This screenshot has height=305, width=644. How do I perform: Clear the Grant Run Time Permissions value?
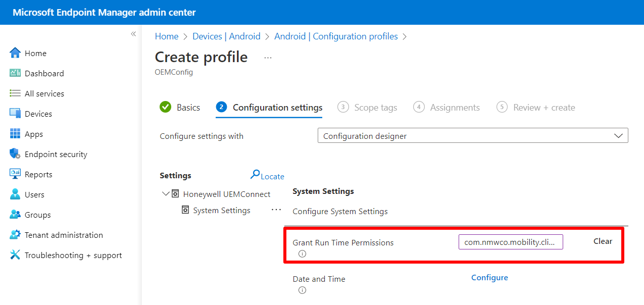[x=603, y=241]
